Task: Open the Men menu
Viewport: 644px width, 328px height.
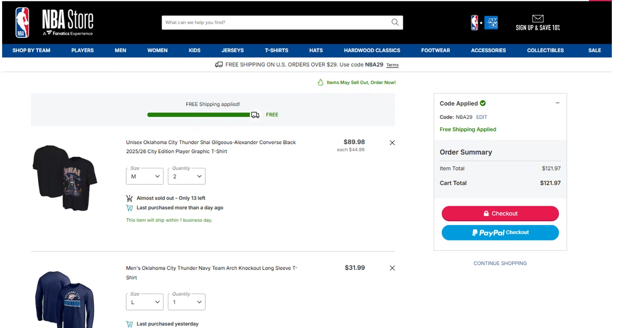Action: coord(121,50)
